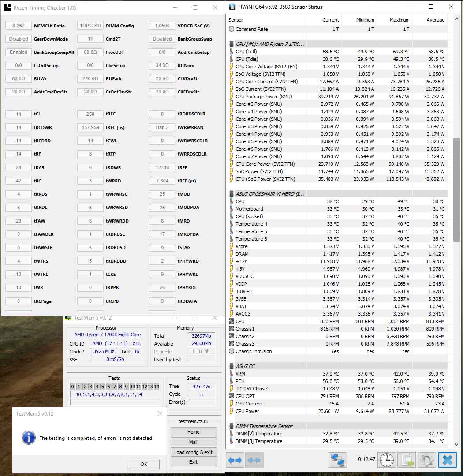Click Load config & exit in TestMem5
This screenshot has height=476, width=463.
pos(194,452)
